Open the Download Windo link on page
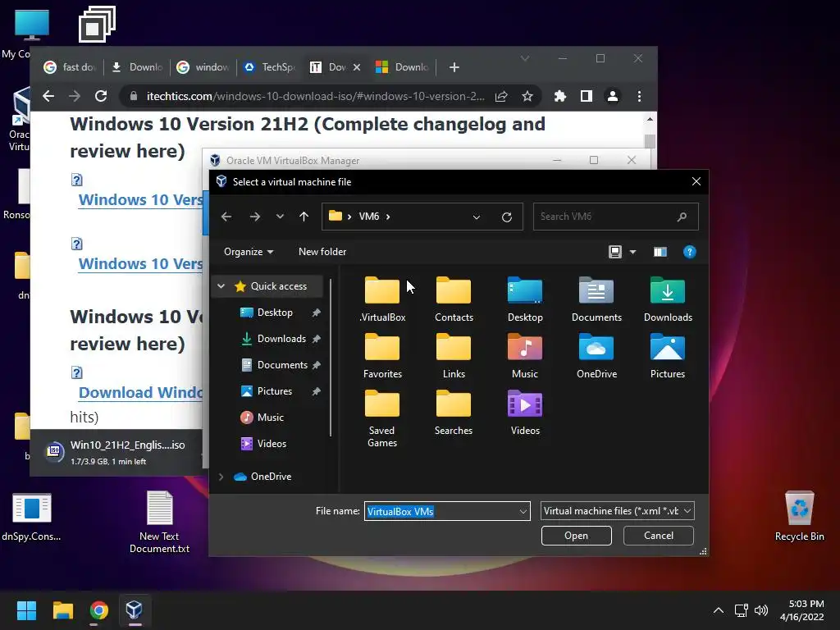 point(140,393)
